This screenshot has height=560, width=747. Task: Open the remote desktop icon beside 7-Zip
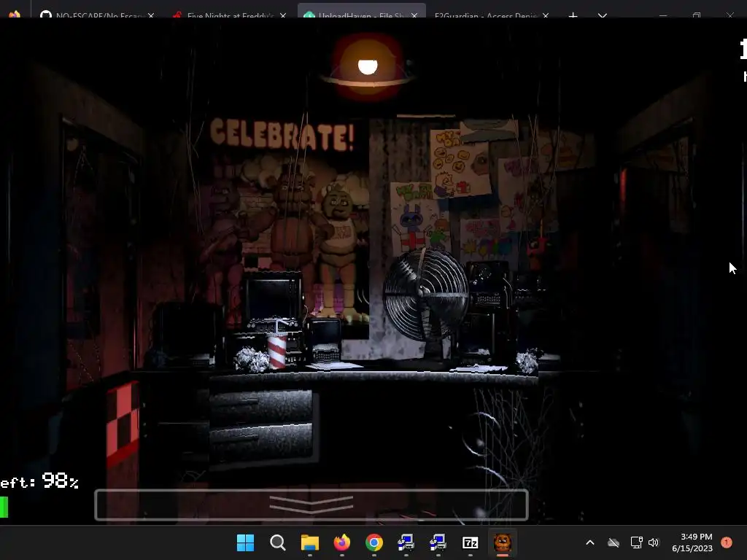438,542
